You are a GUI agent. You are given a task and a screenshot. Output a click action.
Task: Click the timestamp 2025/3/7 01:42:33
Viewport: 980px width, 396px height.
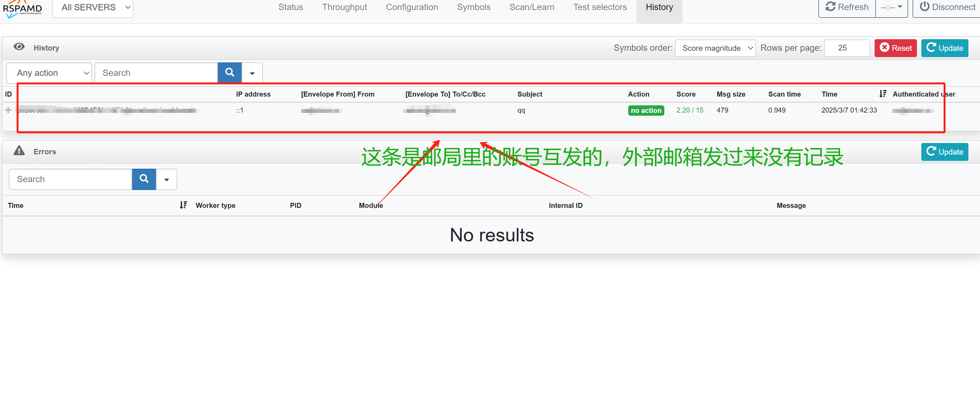coord(849,110)
